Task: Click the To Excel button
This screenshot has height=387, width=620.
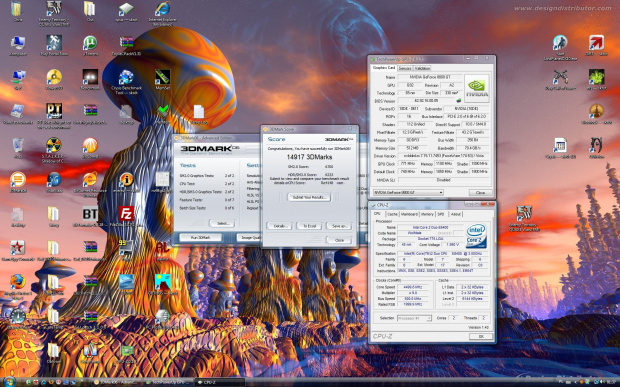Action: (x=309, y=226)
